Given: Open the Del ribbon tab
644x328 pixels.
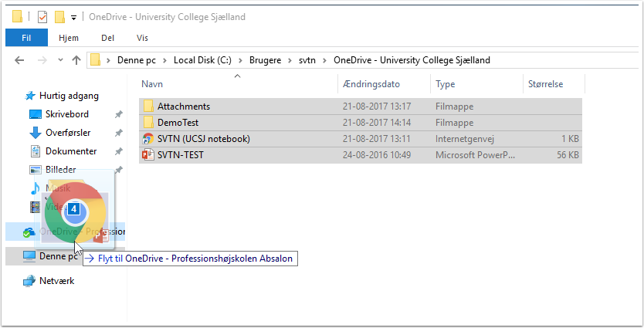Looking at the screenshot, I should pyautogui.click(x=107, y=38).
